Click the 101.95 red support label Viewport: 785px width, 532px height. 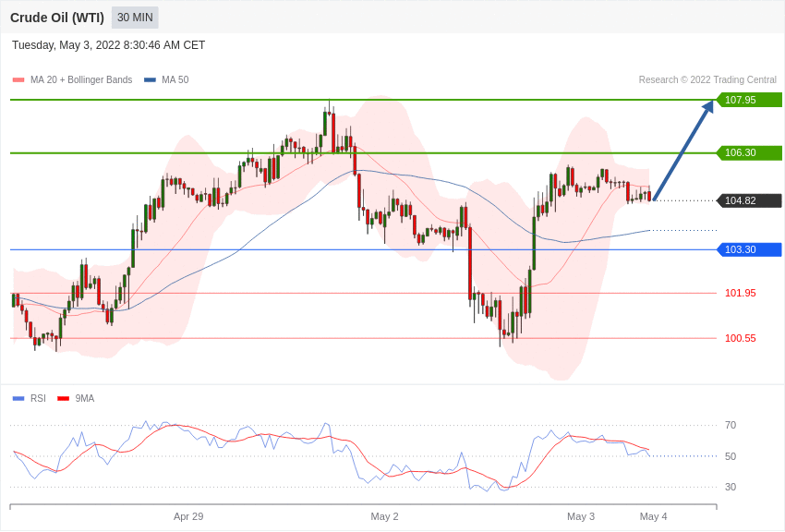(741, 293)
